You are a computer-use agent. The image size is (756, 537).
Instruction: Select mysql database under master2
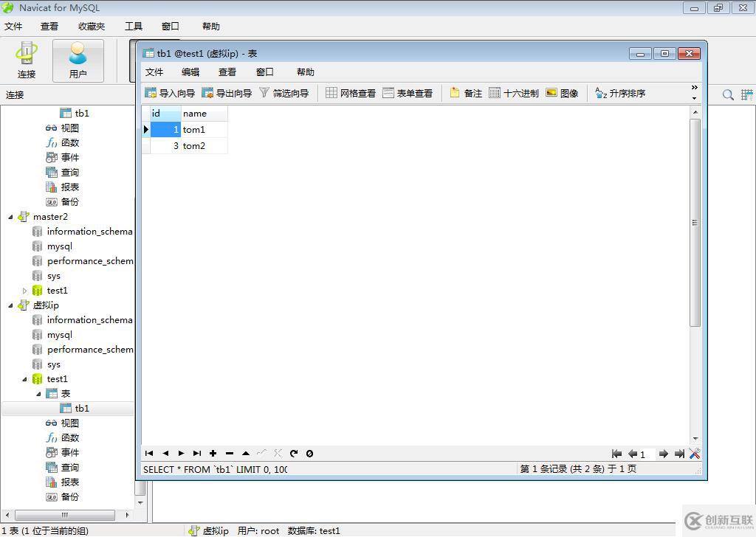[x=52, y=246]
